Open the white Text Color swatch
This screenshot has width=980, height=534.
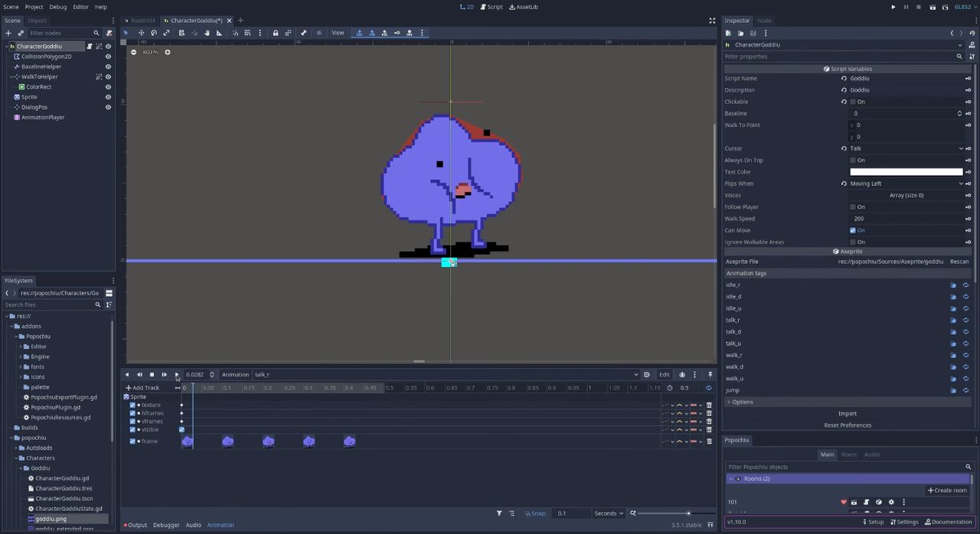coord(906,172)
